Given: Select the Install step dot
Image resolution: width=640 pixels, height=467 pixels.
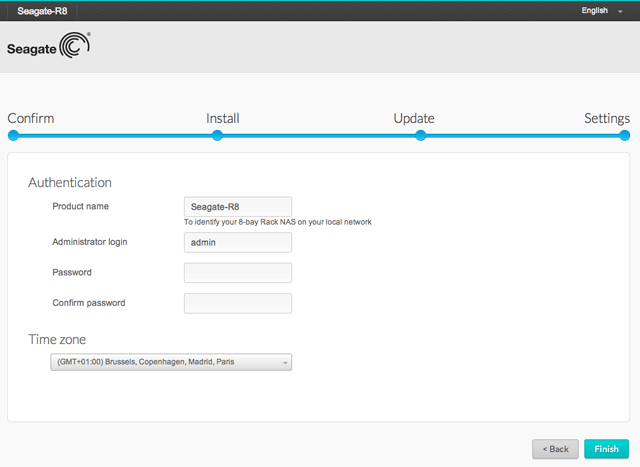Looking at the screenshot, I should click(x=217, y=136).
